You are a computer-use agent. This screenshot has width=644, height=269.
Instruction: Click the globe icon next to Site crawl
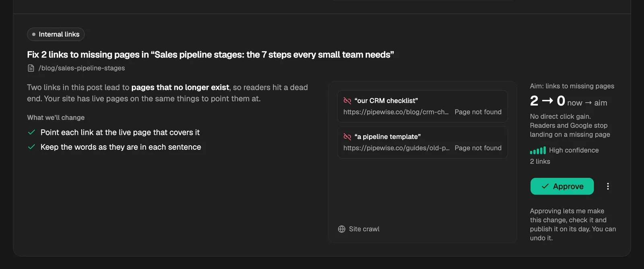[x=342, y=229]
